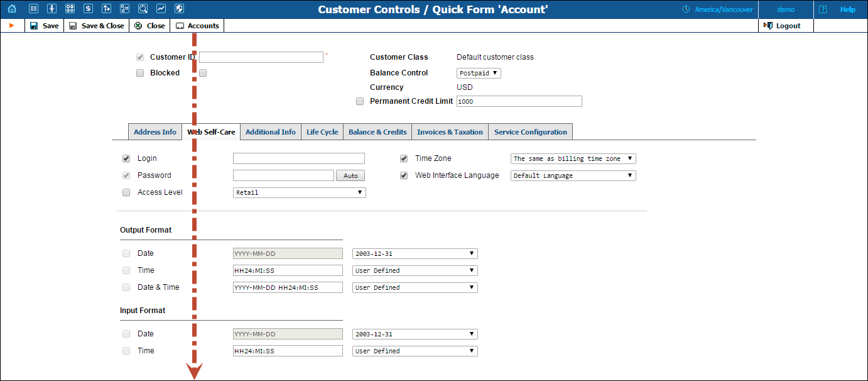Viewport: 868px width, 381px height.
Task: Click Save & Close in toolbar
Action: (97, 26)
